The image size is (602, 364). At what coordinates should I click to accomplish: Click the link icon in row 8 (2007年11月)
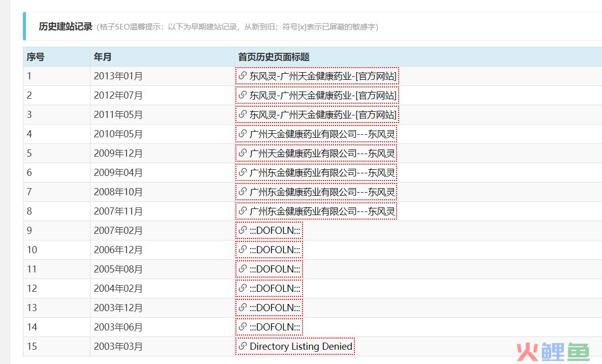(242, 211)
